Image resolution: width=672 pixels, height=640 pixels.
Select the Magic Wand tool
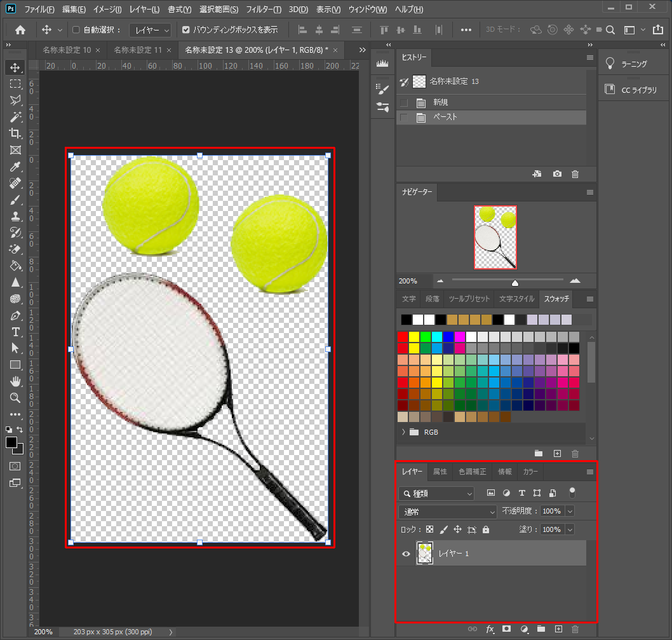15,117
